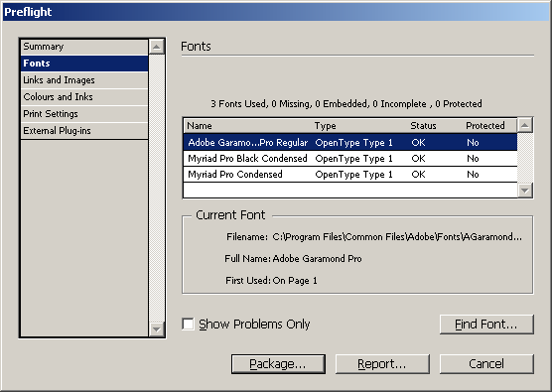Viewport: 552px width, 392px height.
Task: Enable Show Problems Only checkbox
Action: click(x=188, y=325)
